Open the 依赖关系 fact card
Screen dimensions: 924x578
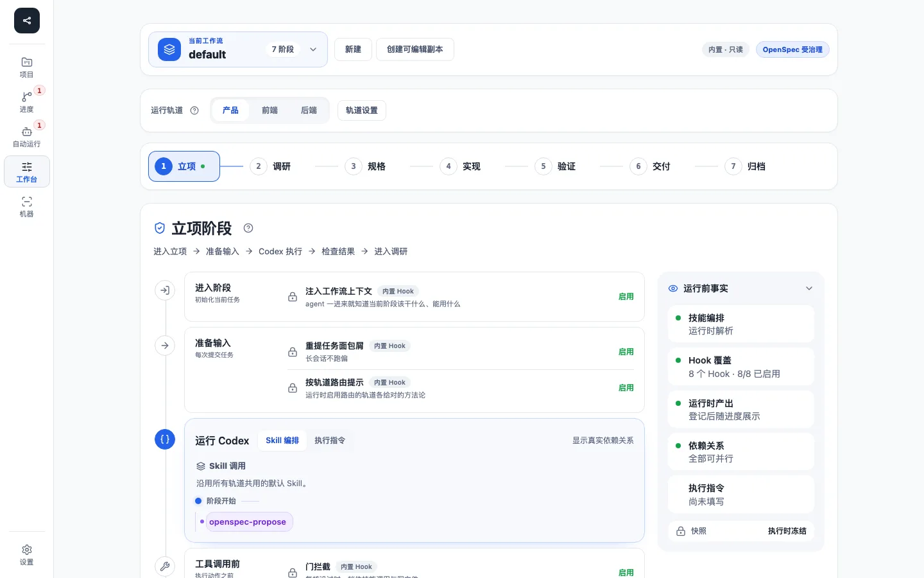point(741,452)
